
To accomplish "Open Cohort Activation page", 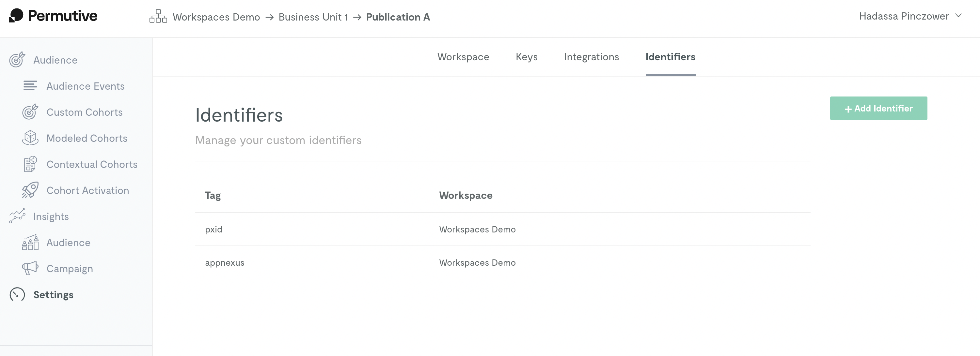I will (87, 190).
